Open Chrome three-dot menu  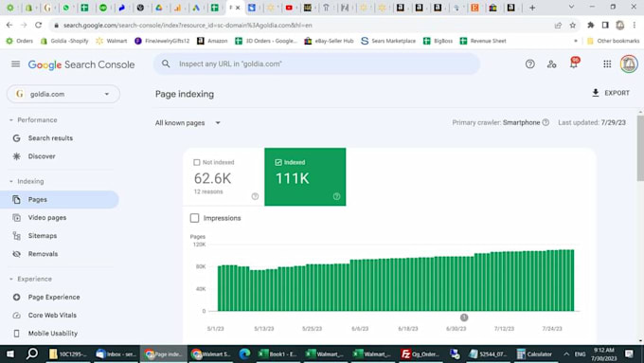[635, 25]
